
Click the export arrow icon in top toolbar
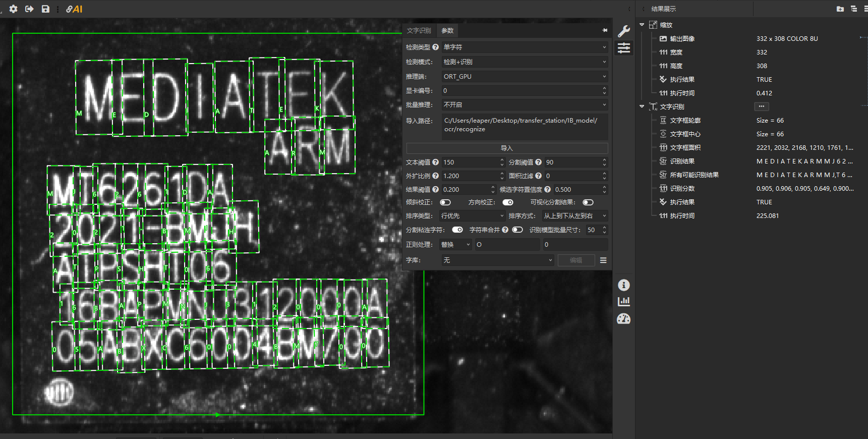click(x=29, y=9)
